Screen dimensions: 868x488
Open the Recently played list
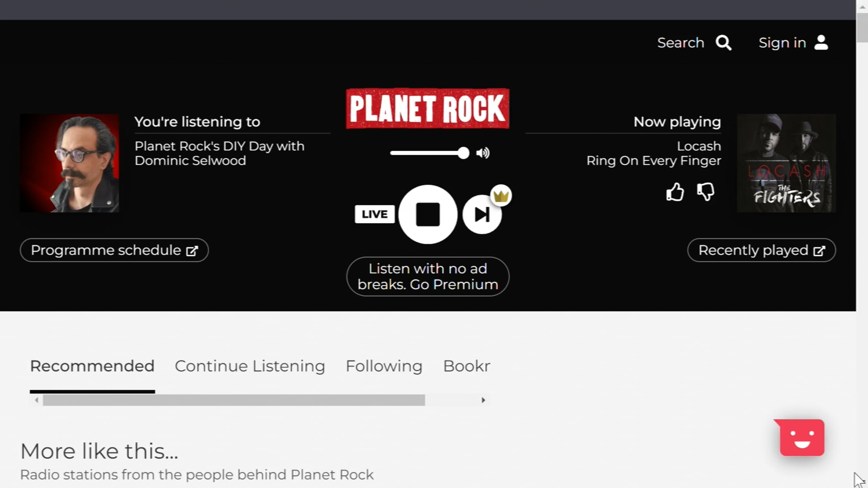[762, 250]
